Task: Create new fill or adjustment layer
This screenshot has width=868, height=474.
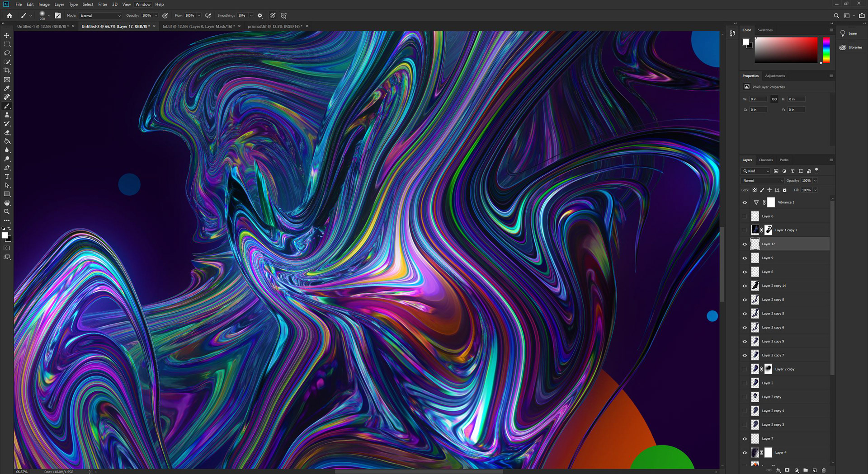Action: 797,470
